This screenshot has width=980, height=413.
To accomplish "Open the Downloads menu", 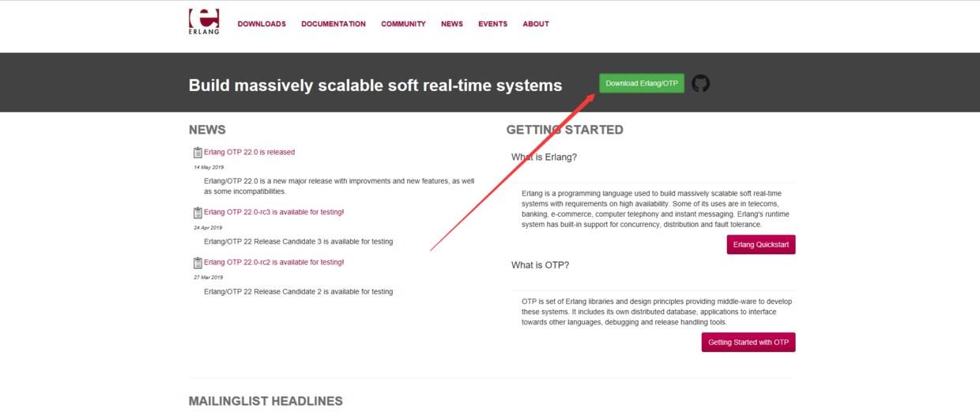I will point(262,24).
